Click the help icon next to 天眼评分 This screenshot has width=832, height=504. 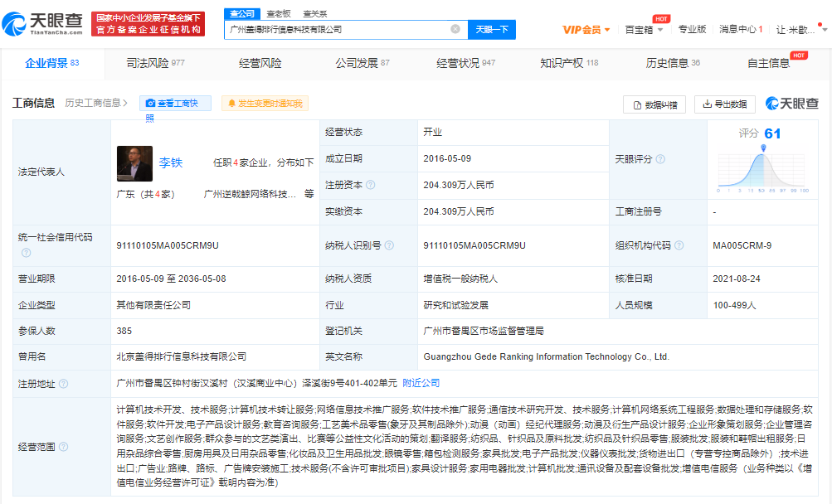660,158
